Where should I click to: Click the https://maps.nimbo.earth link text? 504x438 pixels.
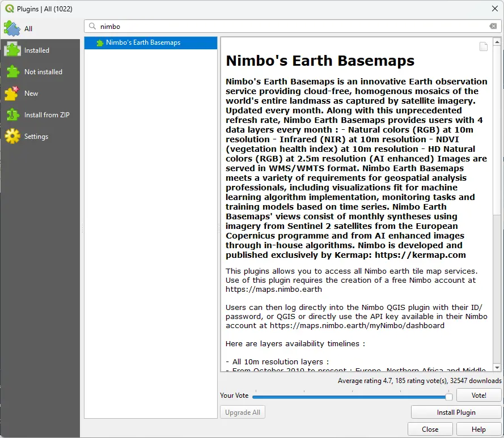(273, 289)
